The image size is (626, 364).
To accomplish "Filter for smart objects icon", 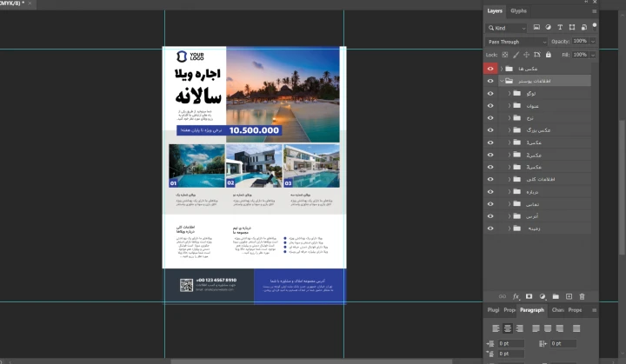I will (584, 27).
